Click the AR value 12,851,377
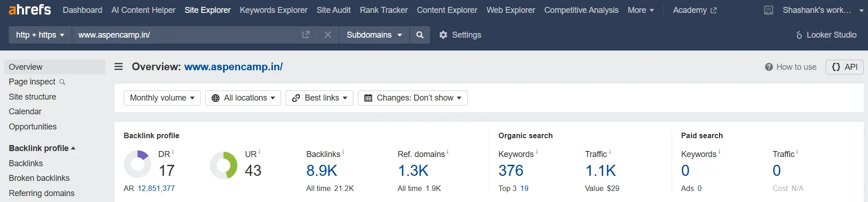The width and height of the screenshot is (868, 202). 156,188
